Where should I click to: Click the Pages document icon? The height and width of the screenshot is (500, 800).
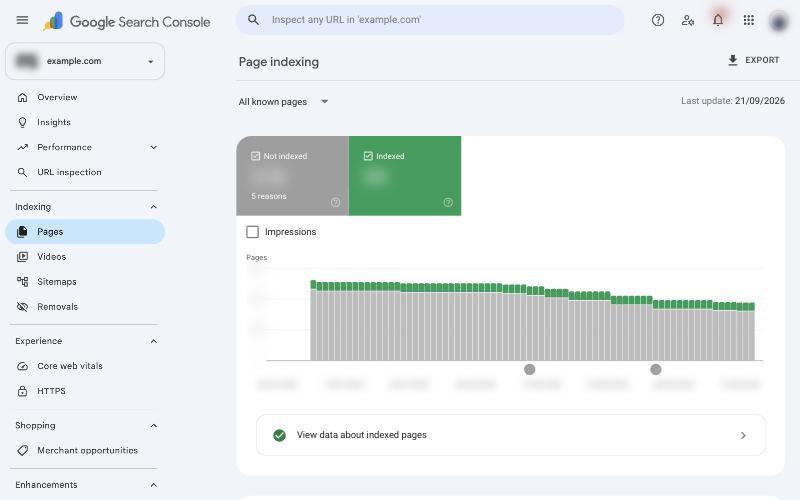(22, 232)
